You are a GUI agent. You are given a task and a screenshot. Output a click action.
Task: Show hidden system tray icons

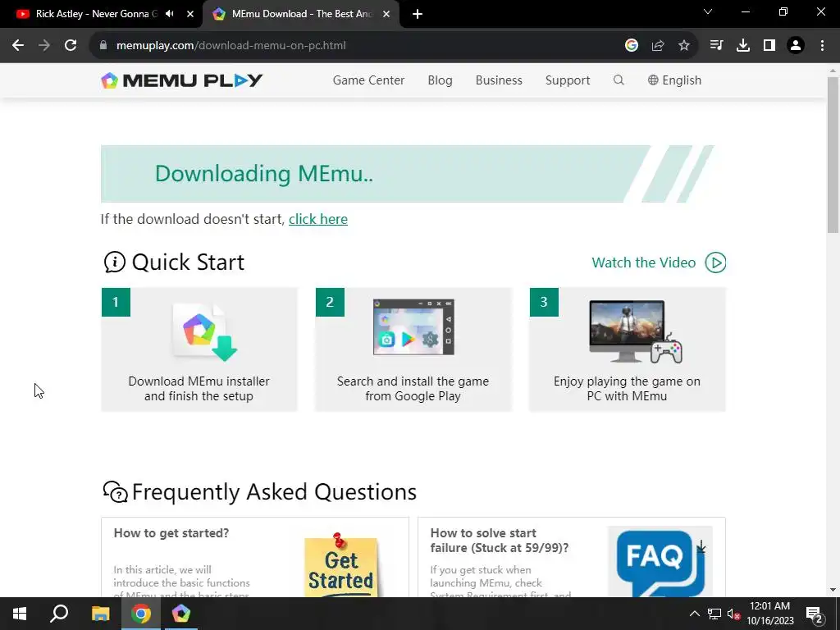coord(694,614)
